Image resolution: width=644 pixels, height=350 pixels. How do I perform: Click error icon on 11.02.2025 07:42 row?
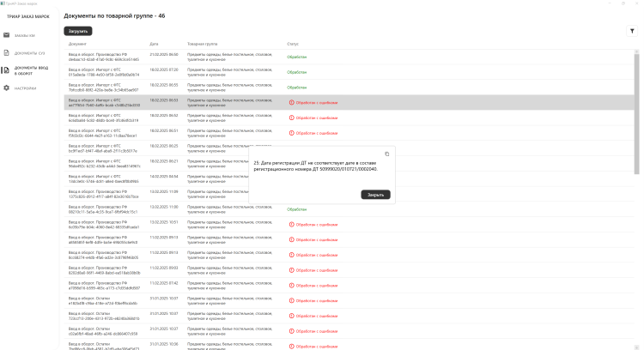pos(290,285)
